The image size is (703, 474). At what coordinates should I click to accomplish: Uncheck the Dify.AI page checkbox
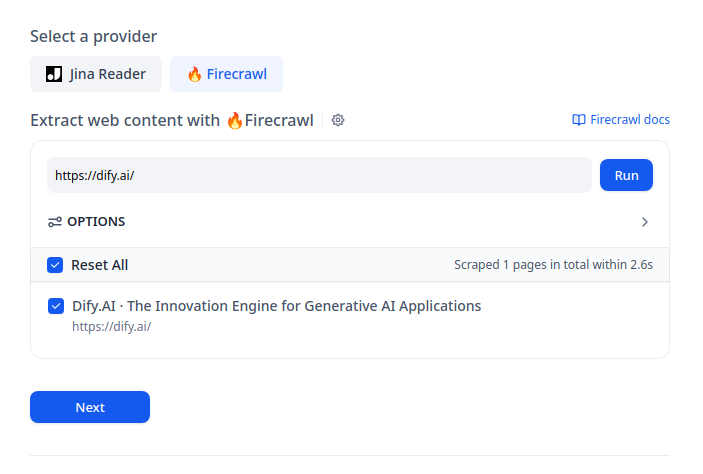[56, 306]
